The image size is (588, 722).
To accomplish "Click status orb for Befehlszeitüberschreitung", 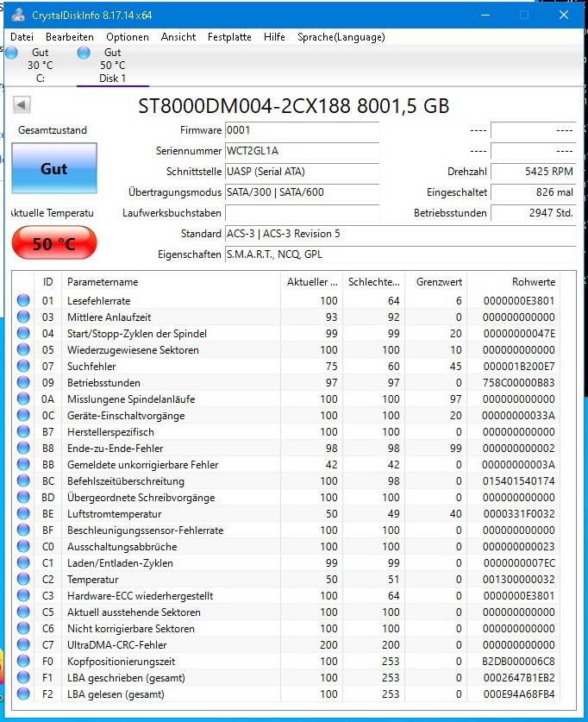I will [x=23, y=480].
